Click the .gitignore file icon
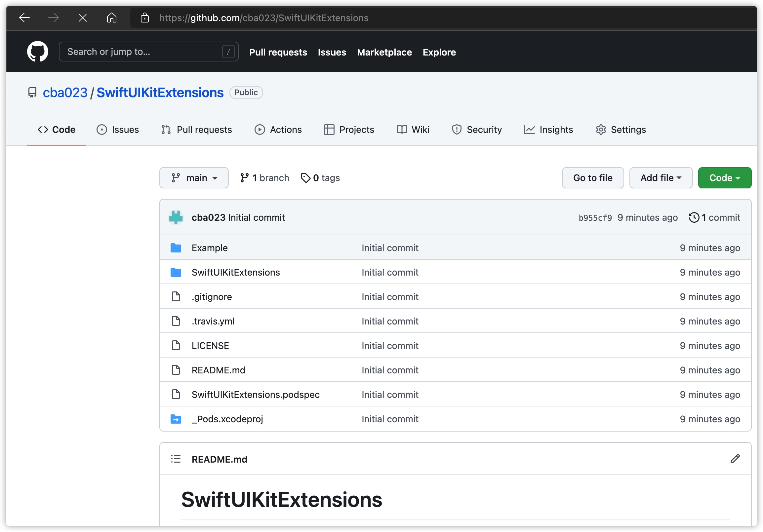Image resolution: width=763 pixels, height=532 pixels. tap(176, 296)
